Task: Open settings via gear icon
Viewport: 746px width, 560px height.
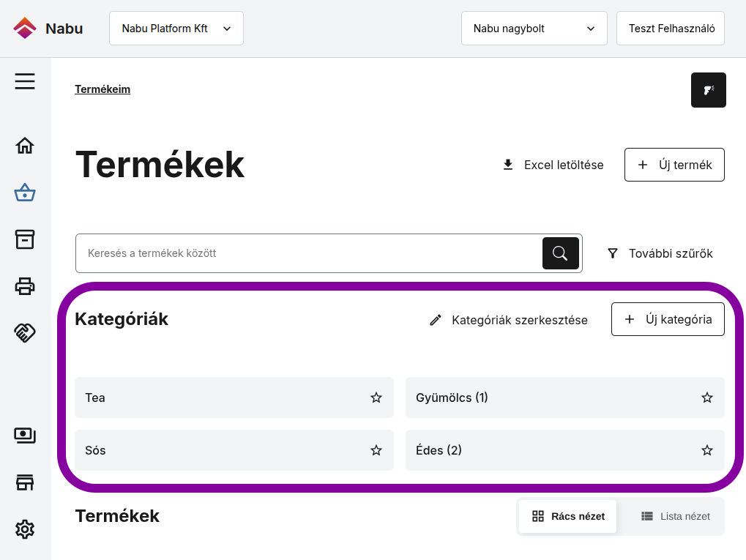Action: (x=25, y=529)
